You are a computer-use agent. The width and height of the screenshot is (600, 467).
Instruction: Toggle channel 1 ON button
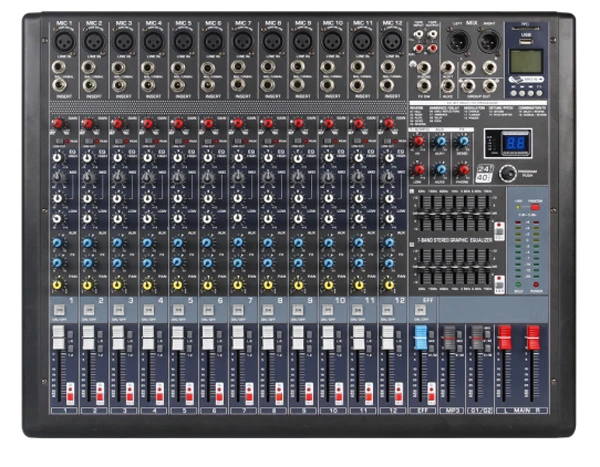point(59,310)
